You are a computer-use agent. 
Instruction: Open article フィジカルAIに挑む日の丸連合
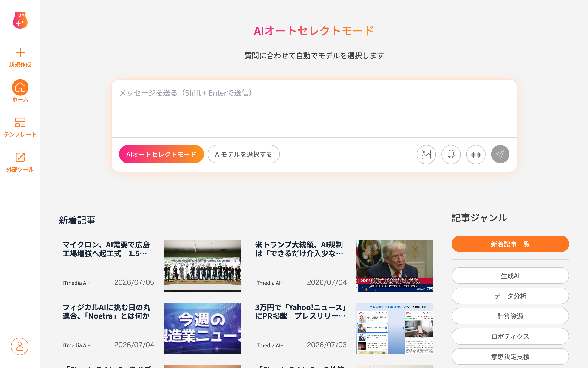coord(106,311)
